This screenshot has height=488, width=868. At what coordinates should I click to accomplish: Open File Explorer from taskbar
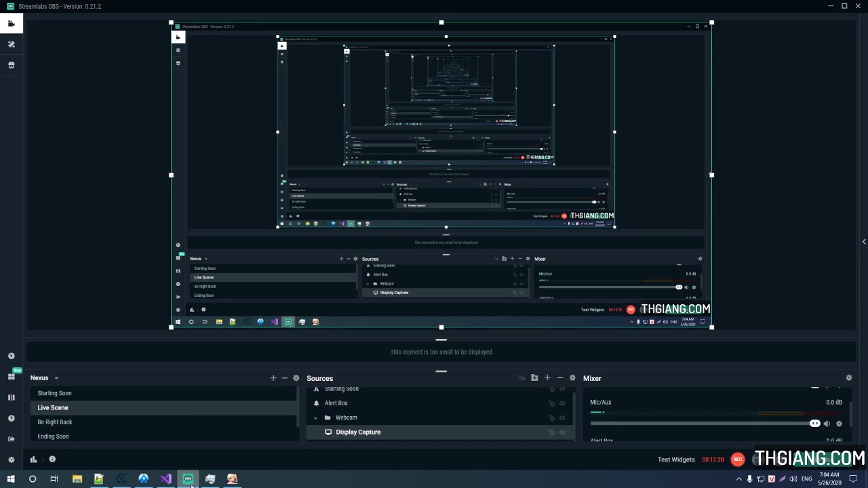coord(77,479)
